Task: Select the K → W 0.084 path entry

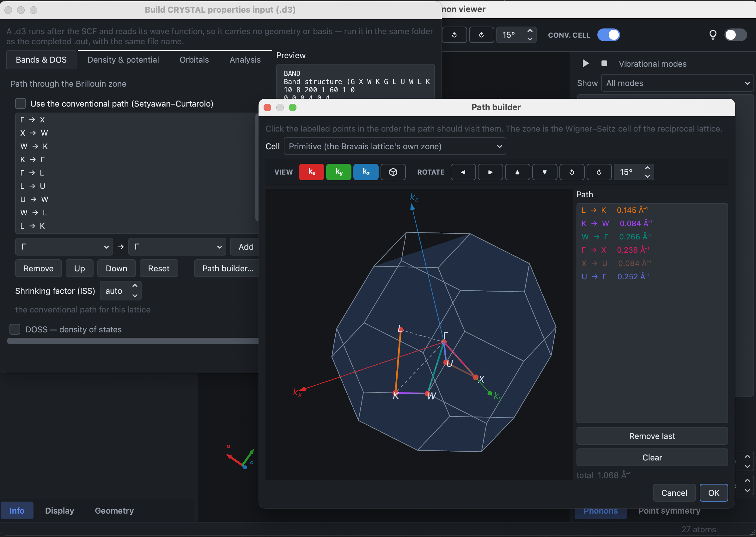Action: coord(652,223)
